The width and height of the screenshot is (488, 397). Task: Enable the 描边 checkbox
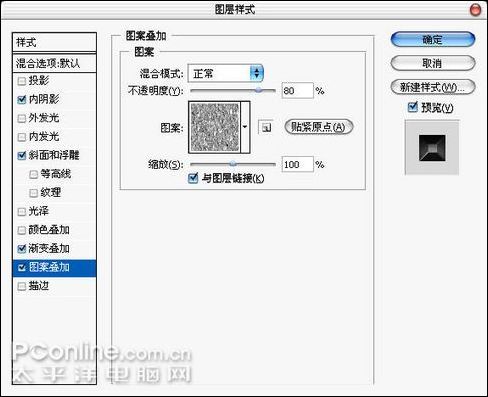(21, 286)
